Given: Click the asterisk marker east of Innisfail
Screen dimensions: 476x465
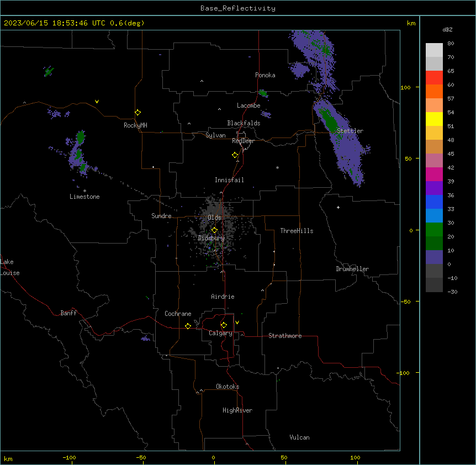Looking at the screenshot, I should pyautogui.click(x=277, y=167).
